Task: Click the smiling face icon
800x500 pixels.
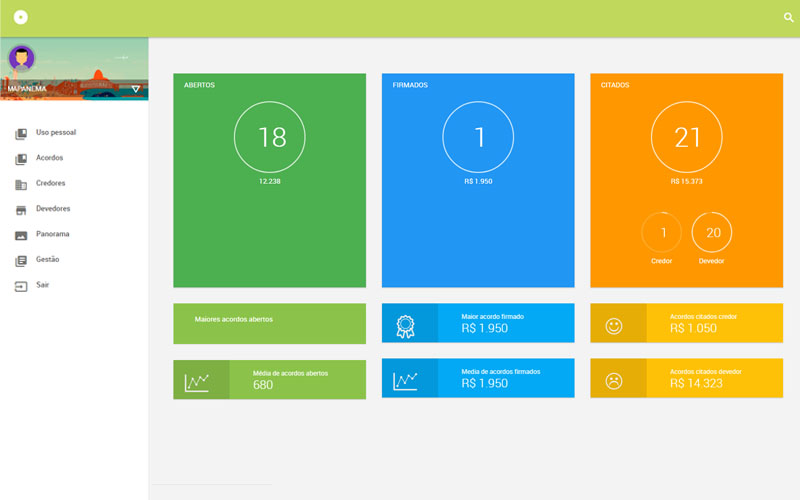Action: [x=614, y=325]
